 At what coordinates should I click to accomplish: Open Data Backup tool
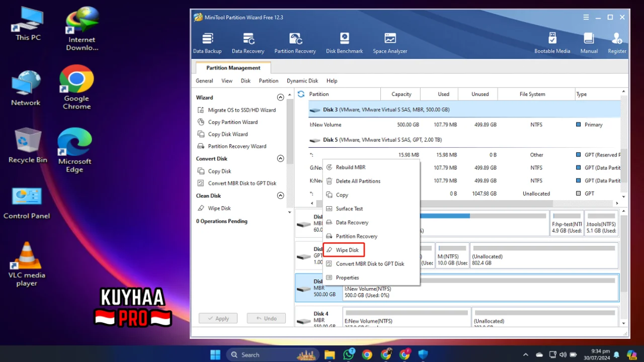point(207,43)
